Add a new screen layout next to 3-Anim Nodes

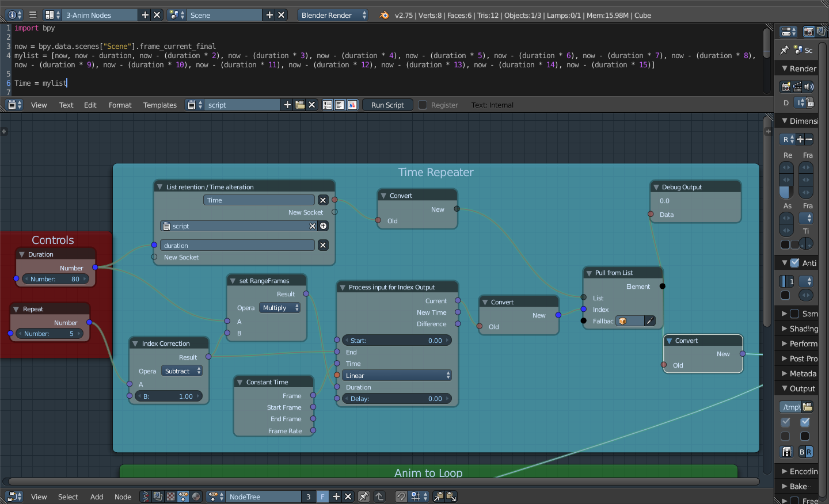[145, 15]
